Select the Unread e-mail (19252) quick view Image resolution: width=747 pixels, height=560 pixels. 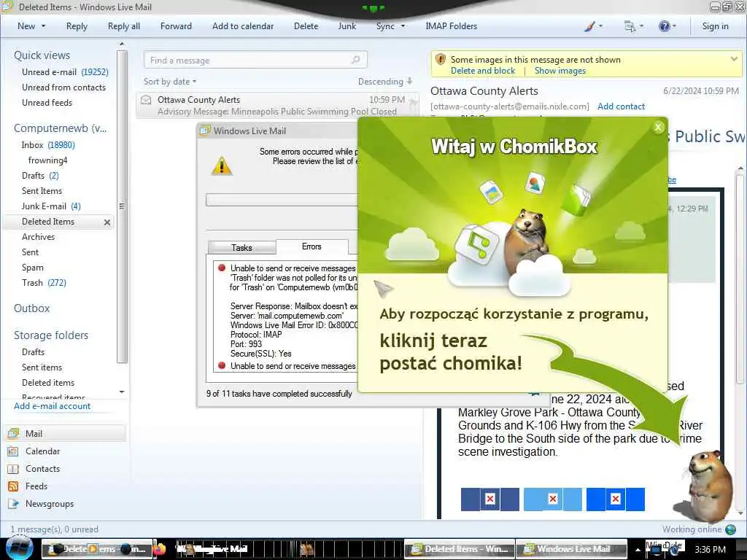[65, 72]
